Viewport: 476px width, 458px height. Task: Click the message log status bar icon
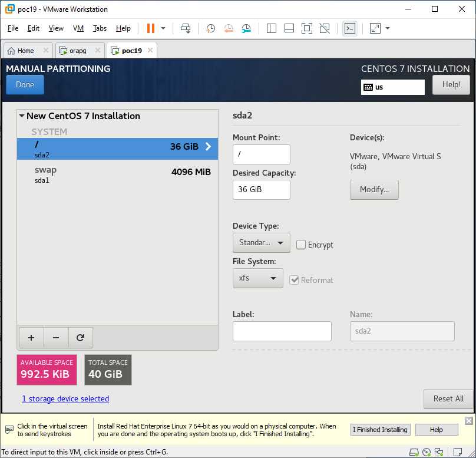click(x=458, y=452)
